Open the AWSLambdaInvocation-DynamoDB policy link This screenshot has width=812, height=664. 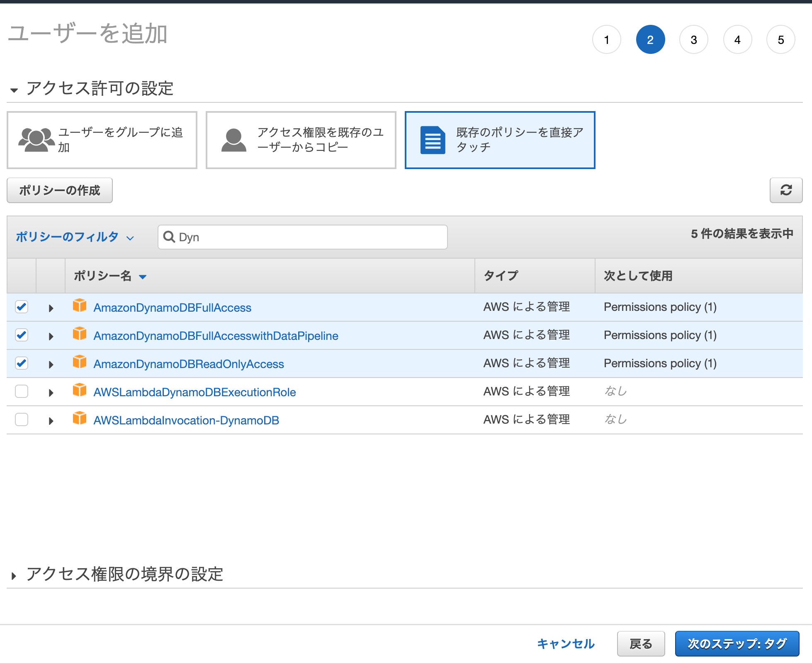[186, 420]
